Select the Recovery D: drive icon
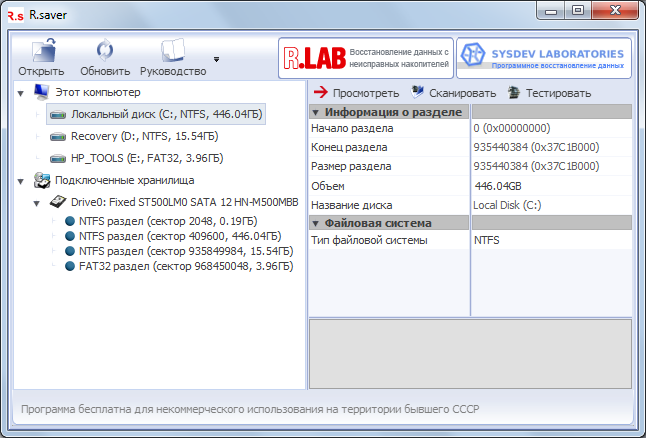Viewport: 646px width, 438px height. click(x=58, y=136)
